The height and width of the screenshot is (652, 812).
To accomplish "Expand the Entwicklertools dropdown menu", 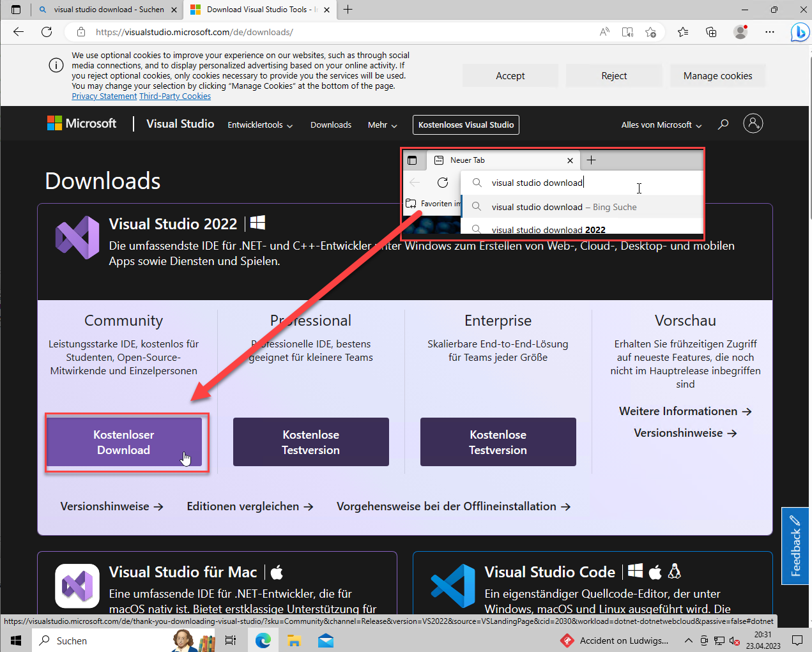I will tap(260, 125).
